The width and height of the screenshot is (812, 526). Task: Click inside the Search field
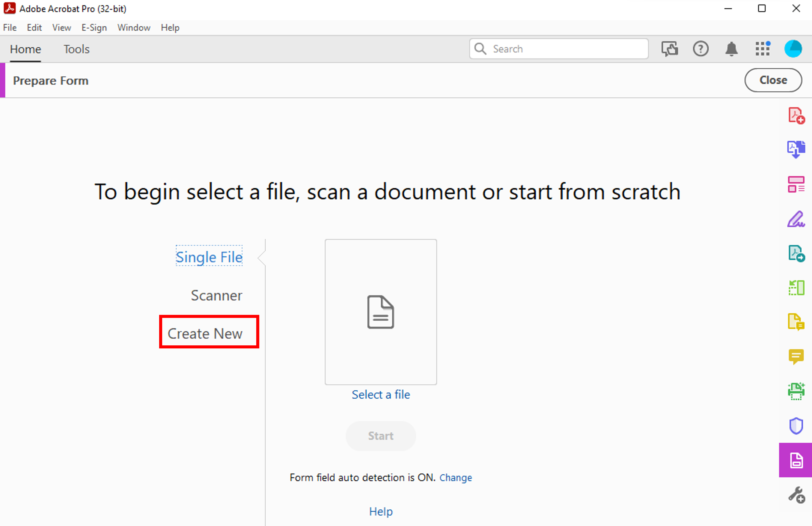pyautogui.click(x=559, y=49)
